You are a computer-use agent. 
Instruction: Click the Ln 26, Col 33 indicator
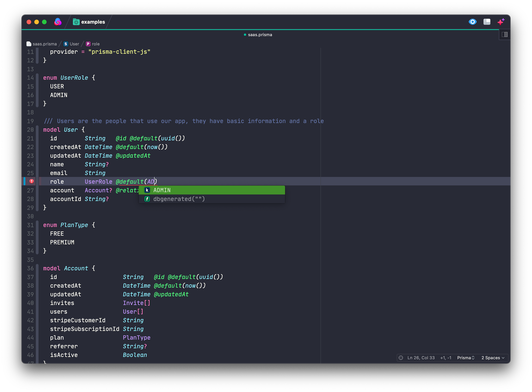tap(421, 358)
